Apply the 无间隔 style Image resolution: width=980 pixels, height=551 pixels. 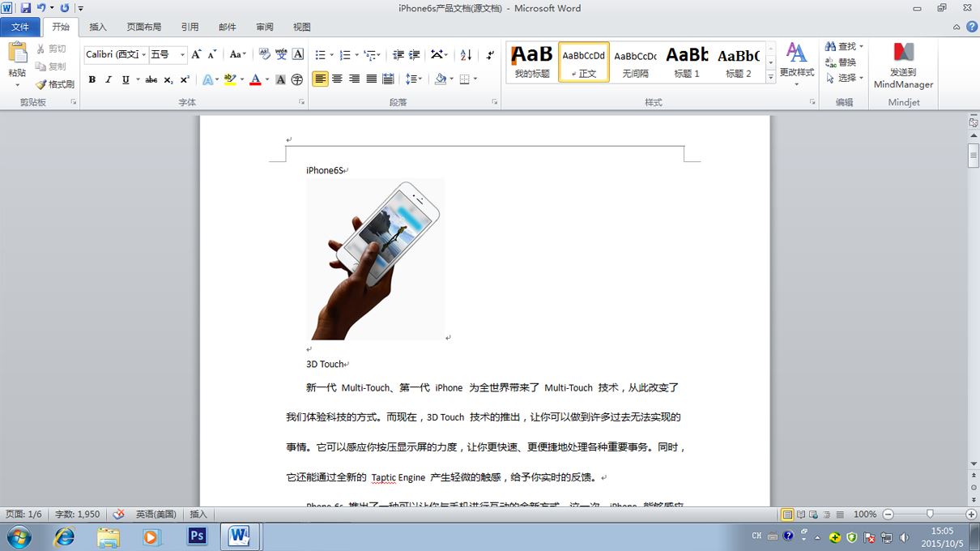click(x=635, y=62)
